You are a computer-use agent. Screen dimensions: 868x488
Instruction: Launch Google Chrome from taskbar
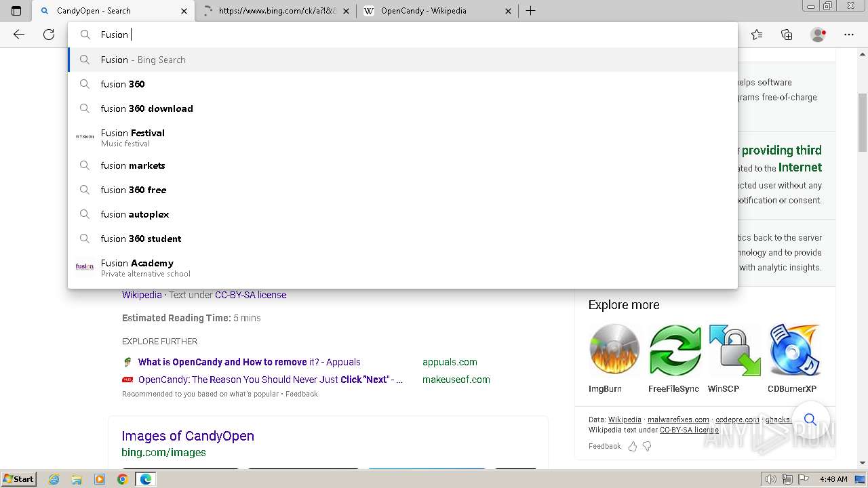tap(123, 479)
